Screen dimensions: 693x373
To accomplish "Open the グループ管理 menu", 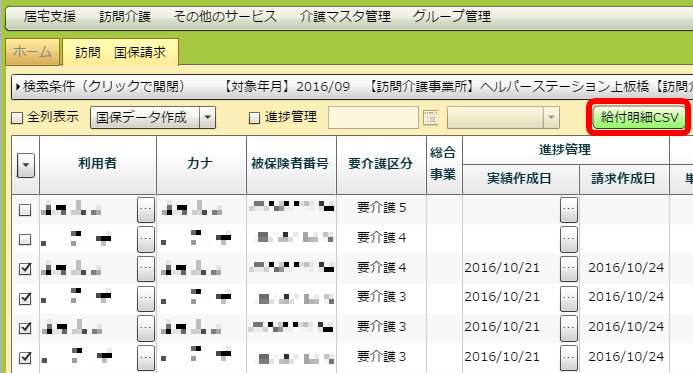I will click(452, 17).
